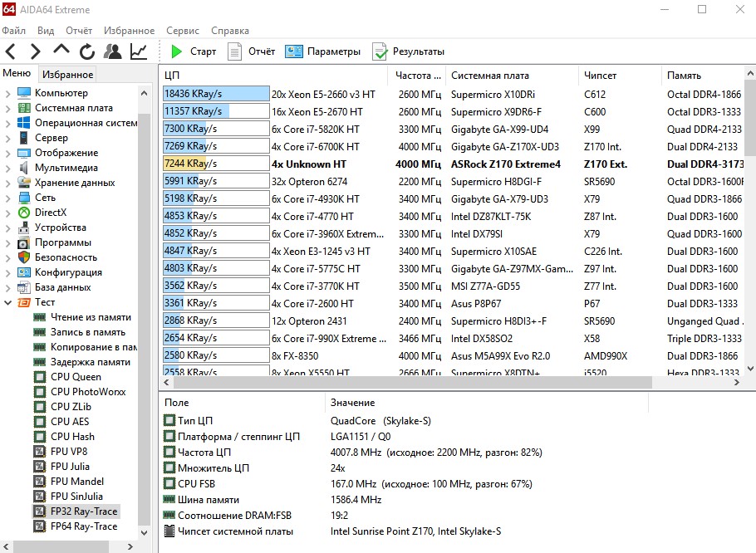Image resolution: width=756 pixels, height=553 pixels.
Task: Click the Forward navigation arrow
Action: (35, 51)
